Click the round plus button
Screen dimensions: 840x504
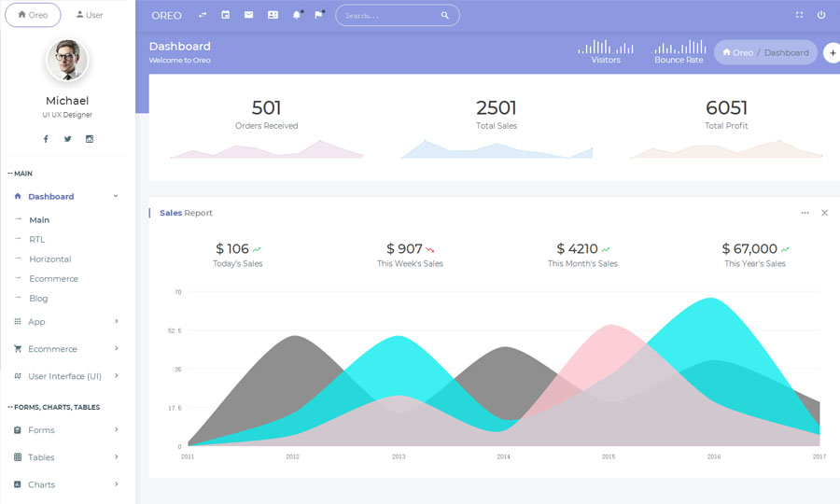point(832,52)
